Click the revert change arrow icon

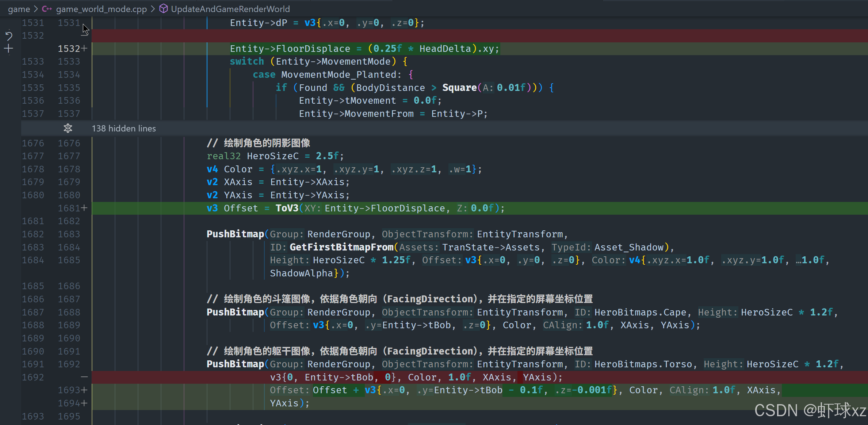pos(9,36)
